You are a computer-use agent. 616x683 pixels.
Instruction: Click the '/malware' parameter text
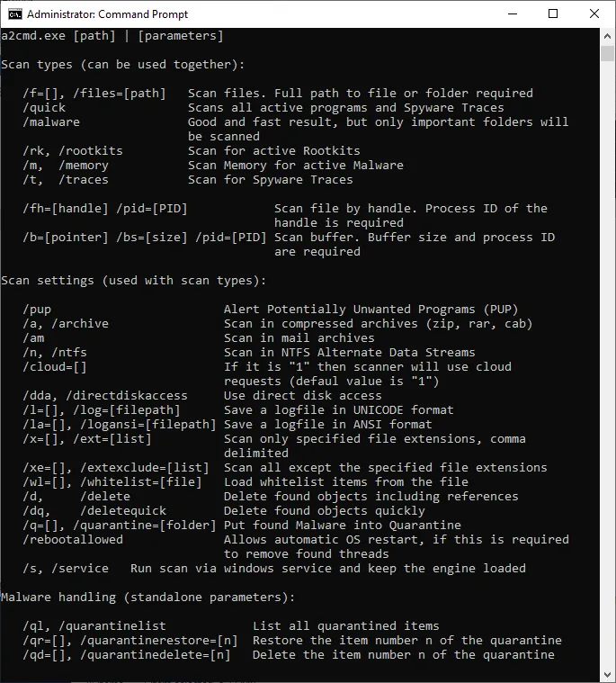click(50, 122)
